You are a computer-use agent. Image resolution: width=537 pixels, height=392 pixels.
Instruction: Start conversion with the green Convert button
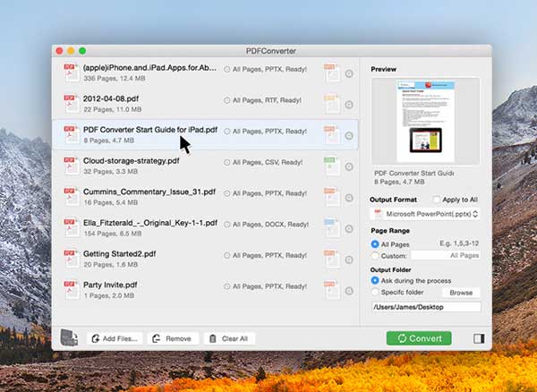[419, 338]
